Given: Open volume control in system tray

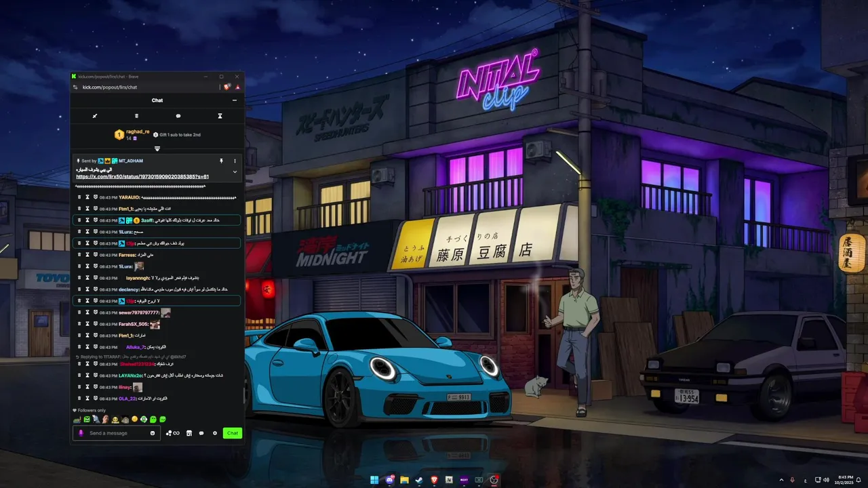Looking at the screenshot, I should click(826, 480).
